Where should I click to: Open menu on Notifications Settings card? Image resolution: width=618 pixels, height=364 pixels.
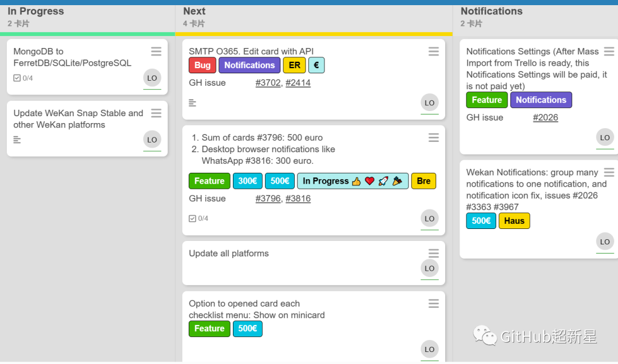click(x=609, y=52)
